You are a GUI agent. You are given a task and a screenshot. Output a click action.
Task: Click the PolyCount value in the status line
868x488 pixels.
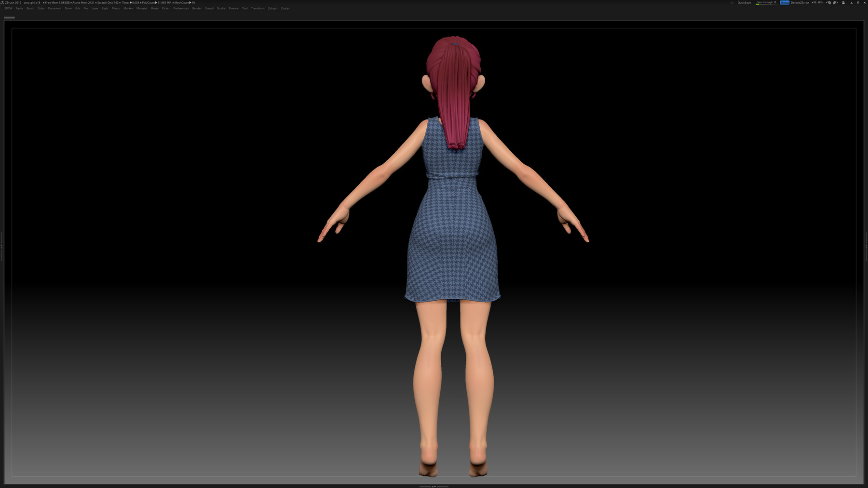(x=156, y=2)
